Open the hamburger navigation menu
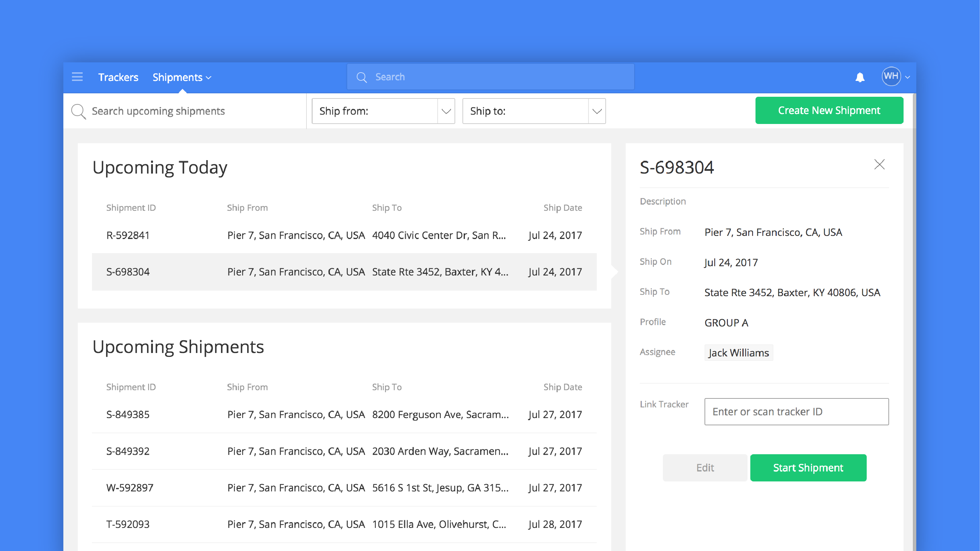 pos(77,77)
